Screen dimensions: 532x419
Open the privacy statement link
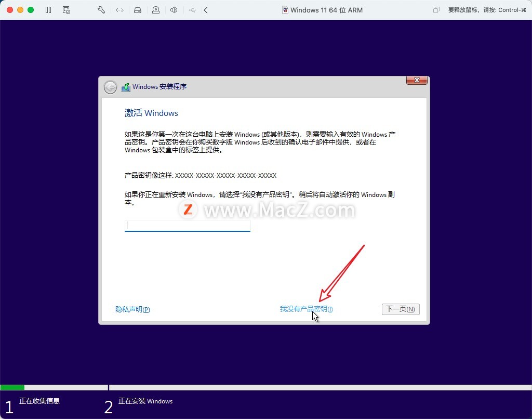[132, 309]
